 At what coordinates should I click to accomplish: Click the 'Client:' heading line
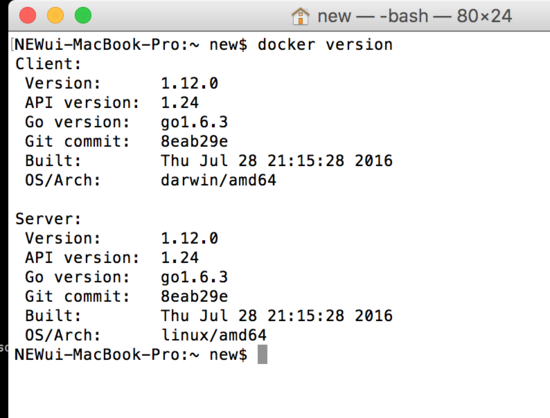[x=48, y=64]
